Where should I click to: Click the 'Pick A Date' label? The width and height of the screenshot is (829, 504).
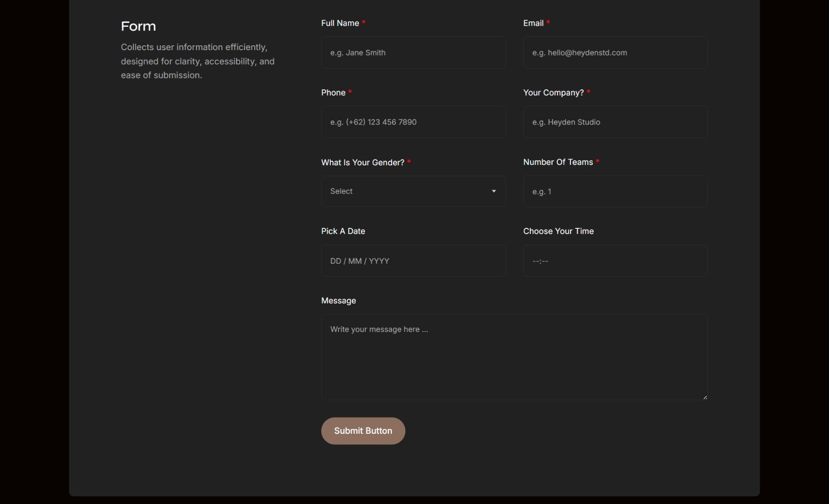pos(343,231)
